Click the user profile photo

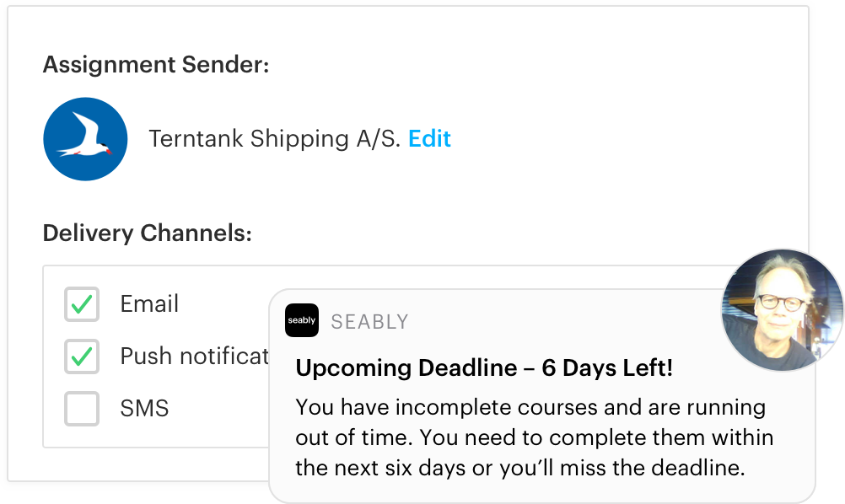tap(782, 310)
